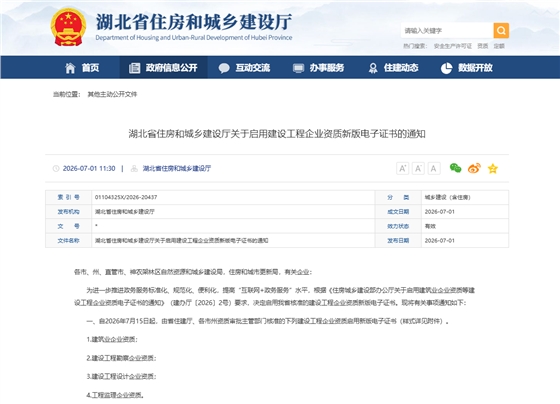Click the article headline about 新版电子证书
560x404 pixels.
pyautogui.click(x=277, y=134)
